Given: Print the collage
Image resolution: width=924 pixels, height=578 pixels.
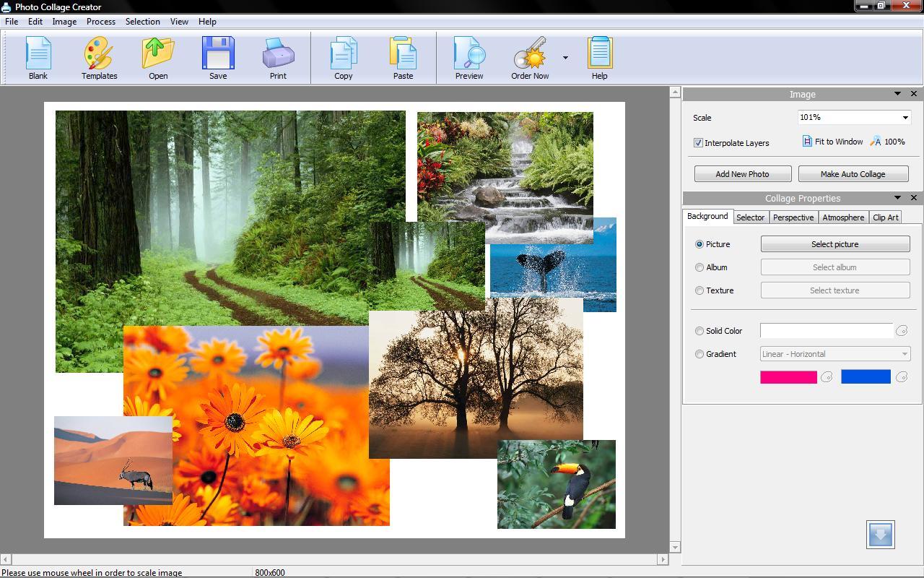Looking at the screenshot, I should 278,58.
